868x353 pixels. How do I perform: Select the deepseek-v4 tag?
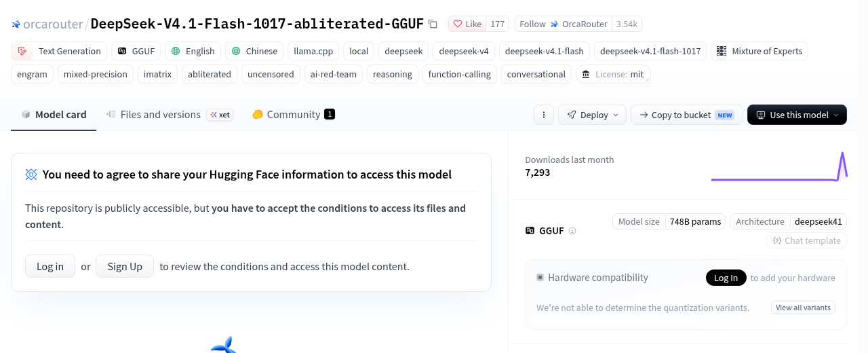click(x=464, y=51)
